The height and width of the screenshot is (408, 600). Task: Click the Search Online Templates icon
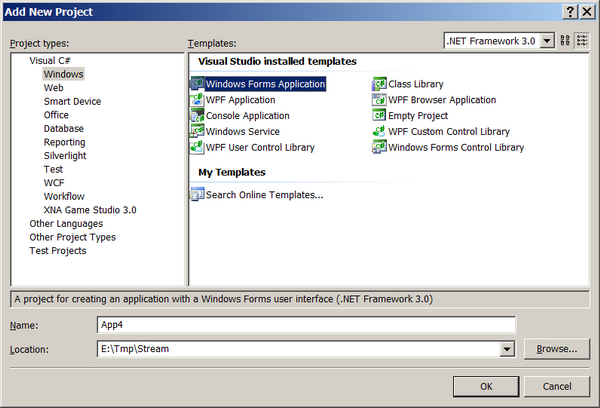point(197,194)
